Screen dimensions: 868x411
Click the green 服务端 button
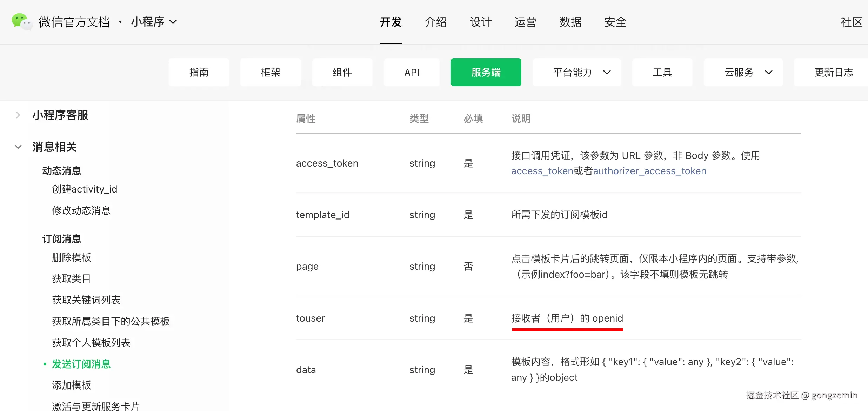[x=486, y=72]
